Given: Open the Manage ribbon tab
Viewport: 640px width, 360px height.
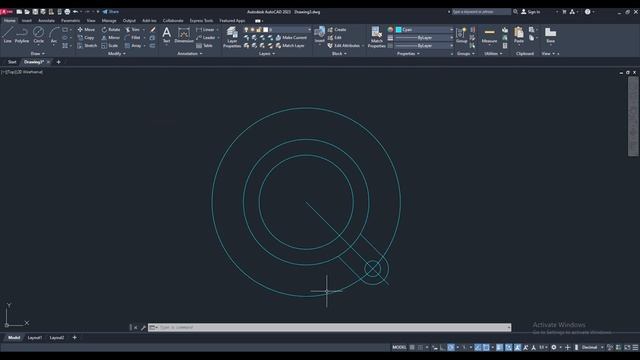Looking at the screenshot, I should coord(109,20).
